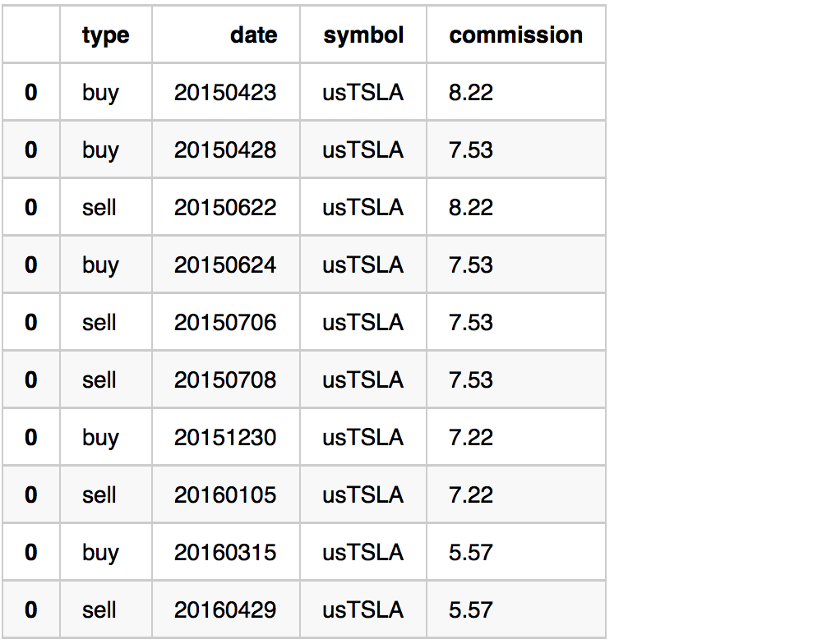Pick commission 7.22 in the 20160105 row

[x=471, y=495]
